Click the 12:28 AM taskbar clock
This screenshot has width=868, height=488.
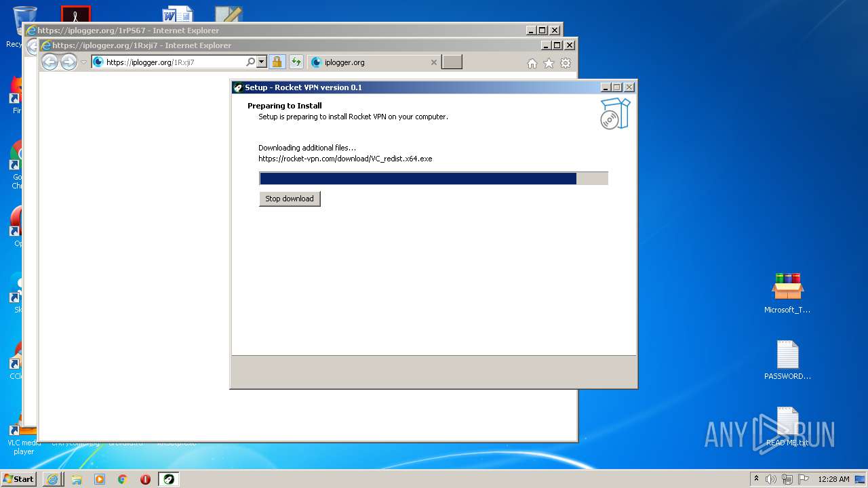pos(833,479)
